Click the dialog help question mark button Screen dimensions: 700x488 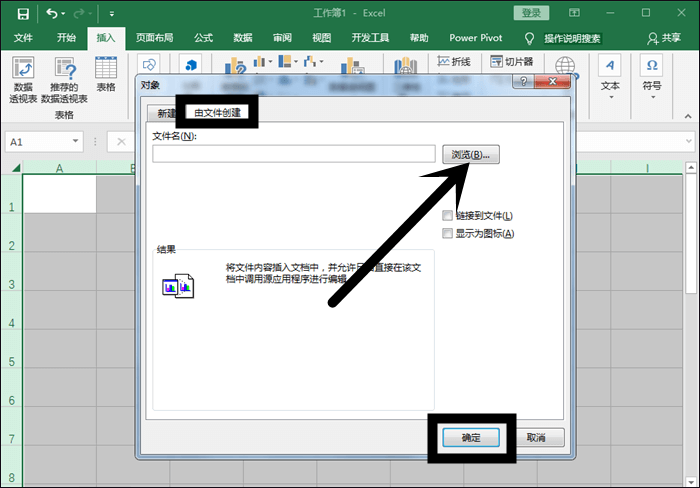pyautogui.click(x=523, y=81)
